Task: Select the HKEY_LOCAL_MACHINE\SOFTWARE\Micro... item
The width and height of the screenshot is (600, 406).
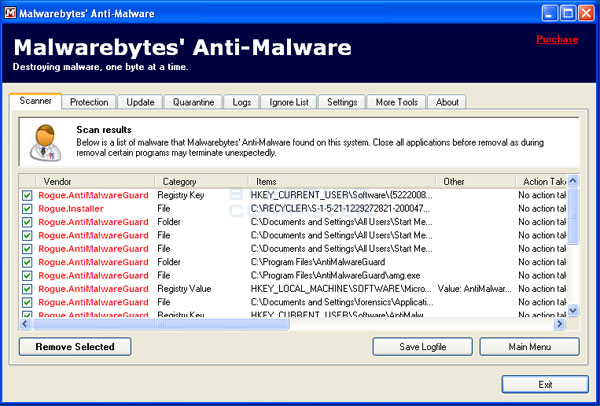Action: [341, 289]
